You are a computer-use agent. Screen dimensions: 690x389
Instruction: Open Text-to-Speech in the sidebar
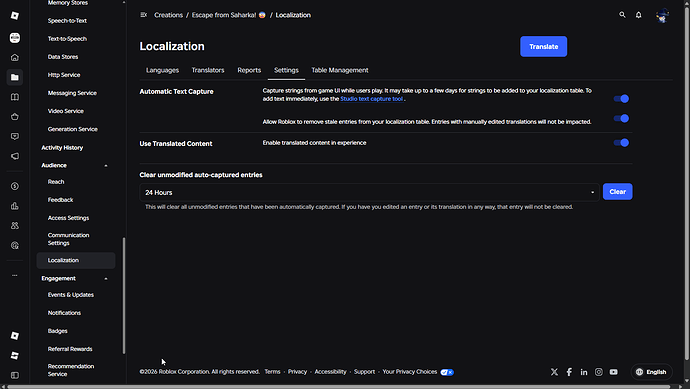click(x=67, y=39)
